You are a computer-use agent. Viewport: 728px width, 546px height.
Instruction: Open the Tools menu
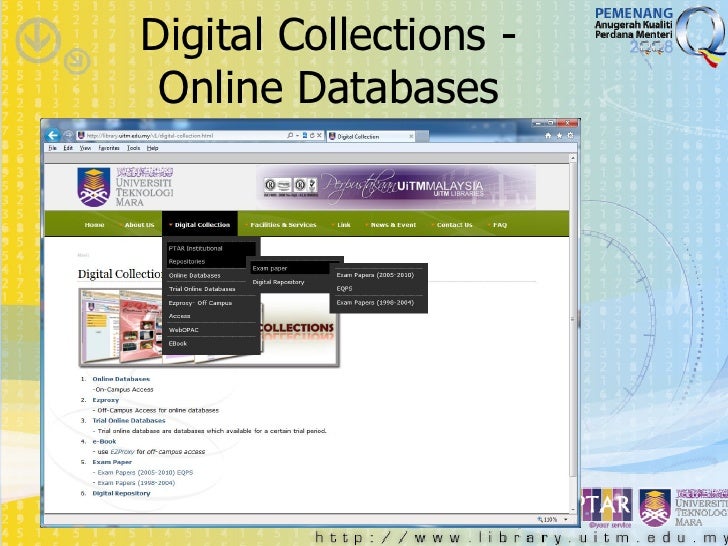click(133, 148)
